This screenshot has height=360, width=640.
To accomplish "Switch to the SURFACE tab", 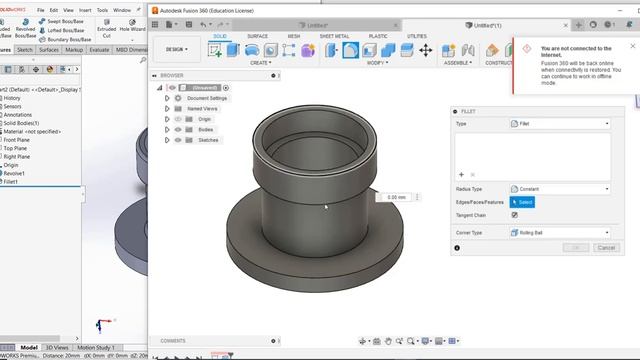I will [258, 36].
